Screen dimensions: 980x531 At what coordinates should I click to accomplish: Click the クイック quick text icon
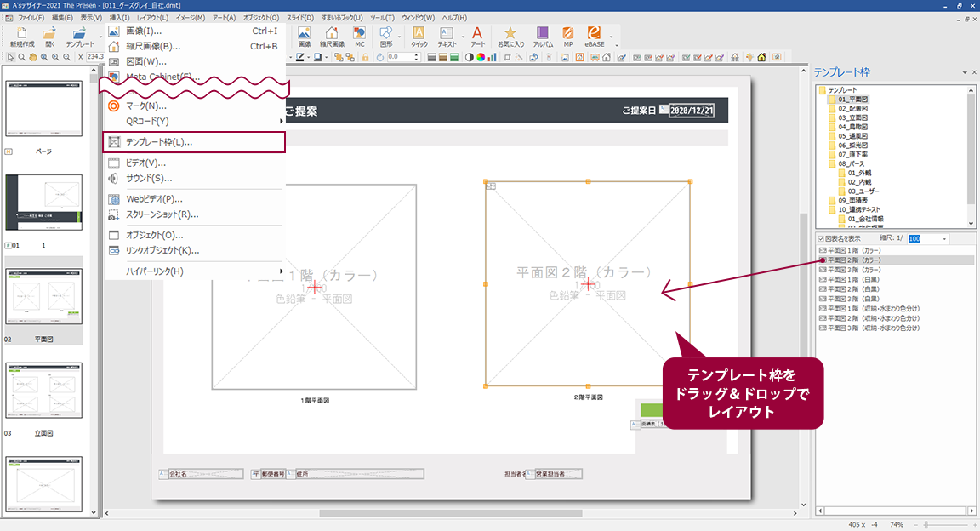(x=419, y=37)
